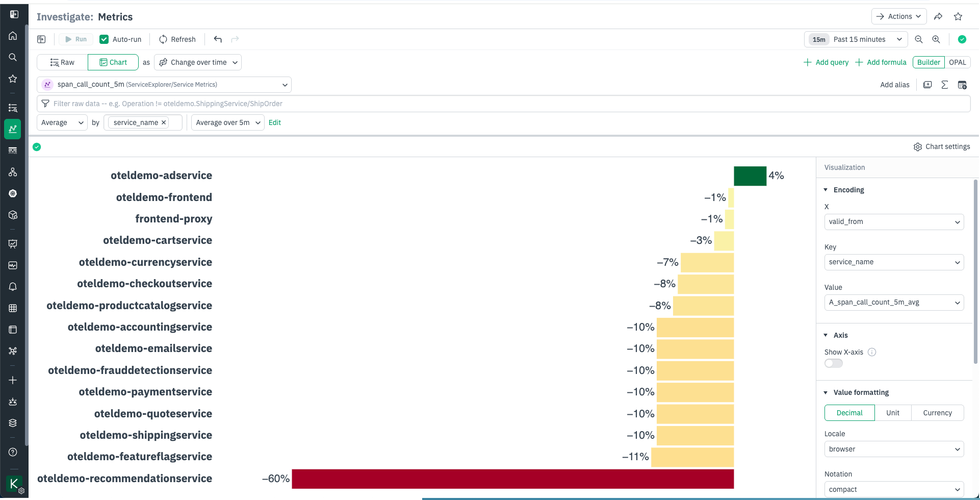Click the plus icon in the sidebar
The height and width of the screenshot is (500, 980).
point(13,380)
